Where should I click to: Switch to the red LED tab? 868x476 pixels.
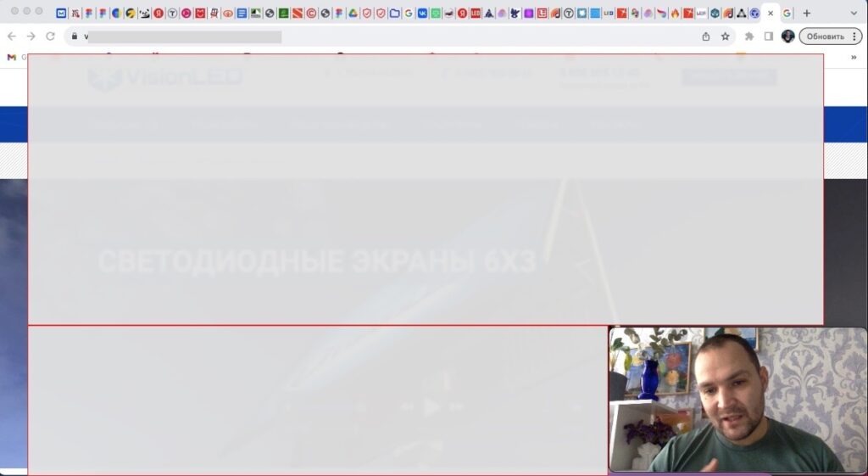tap(476, 14)
